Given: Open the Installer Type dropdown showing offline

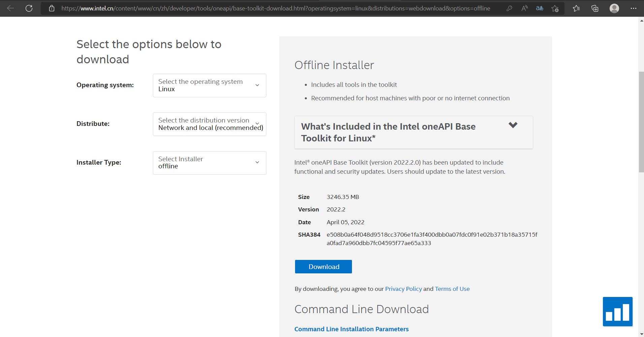Looking at the screenshot, I should click(210, 163).
